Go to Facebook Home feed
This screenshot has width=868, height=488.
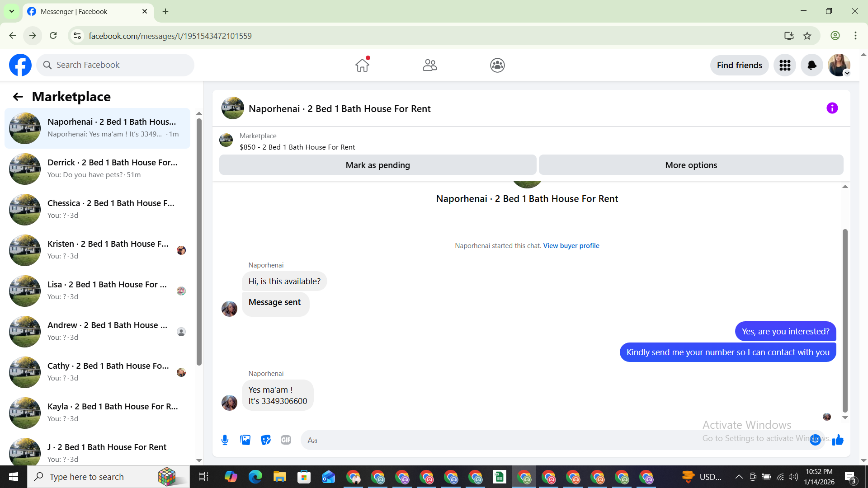[362, 66]
